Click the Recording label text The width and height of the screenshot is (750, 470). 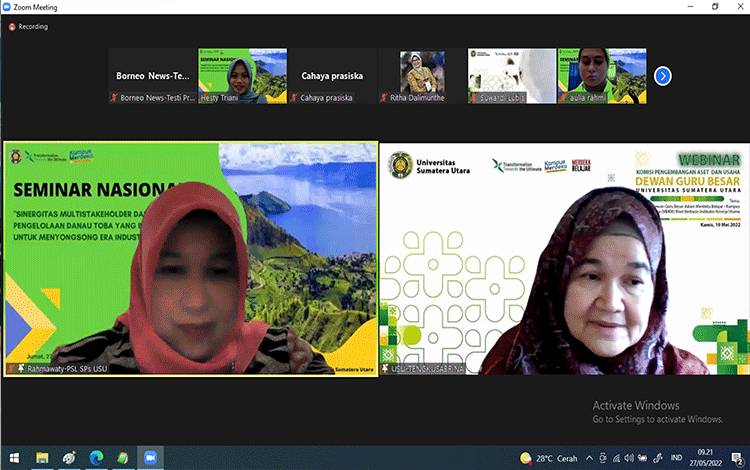point(33,27)
